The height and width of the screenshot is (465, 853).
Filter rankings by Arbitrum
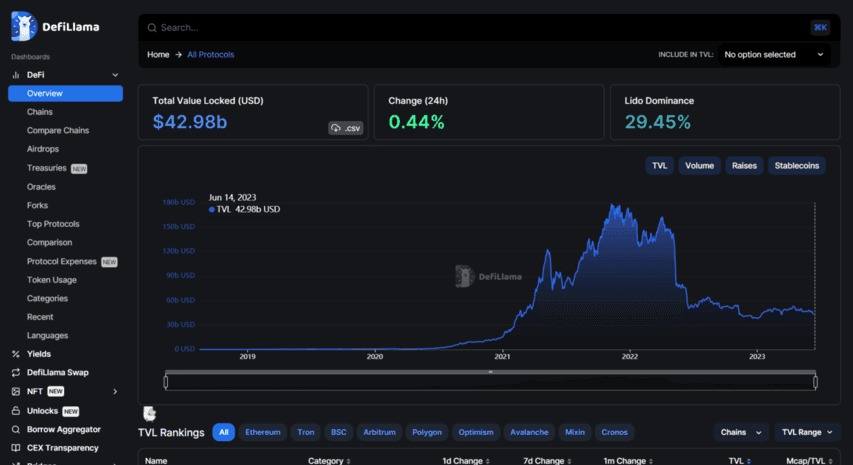(379, 432)
